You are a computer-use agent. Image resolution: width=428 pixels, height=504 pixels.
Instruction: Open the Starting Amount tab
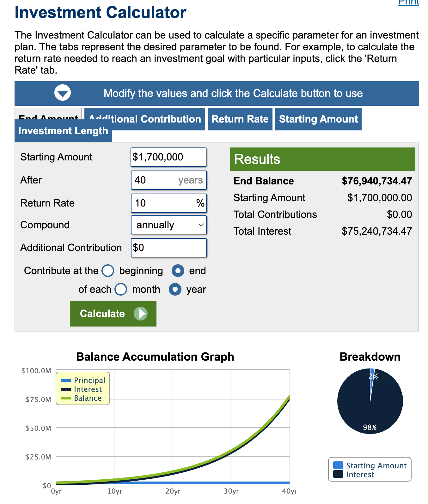point(318,119)
